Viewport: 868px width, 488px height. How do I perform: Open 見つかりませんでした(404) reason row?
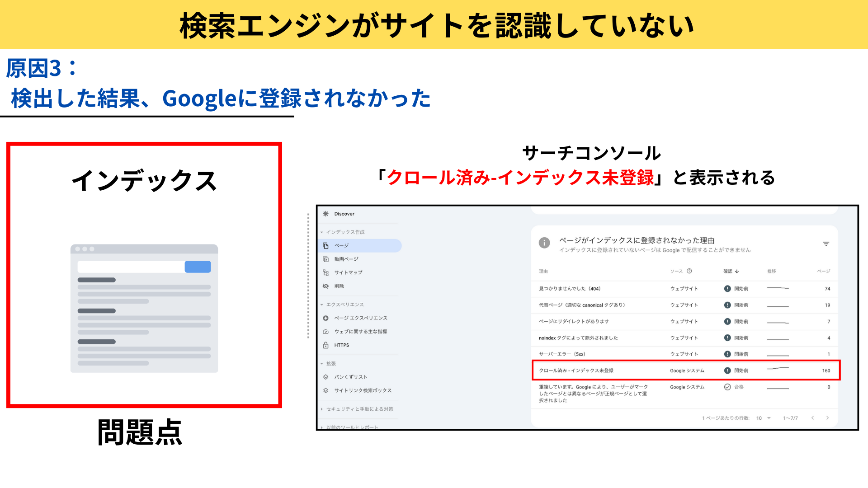point(684,289)
